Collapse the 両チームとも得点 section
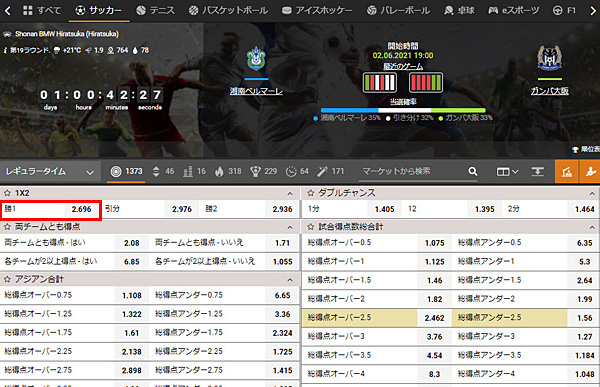Viewport: 600px width, 387px height. coord(290,227)
